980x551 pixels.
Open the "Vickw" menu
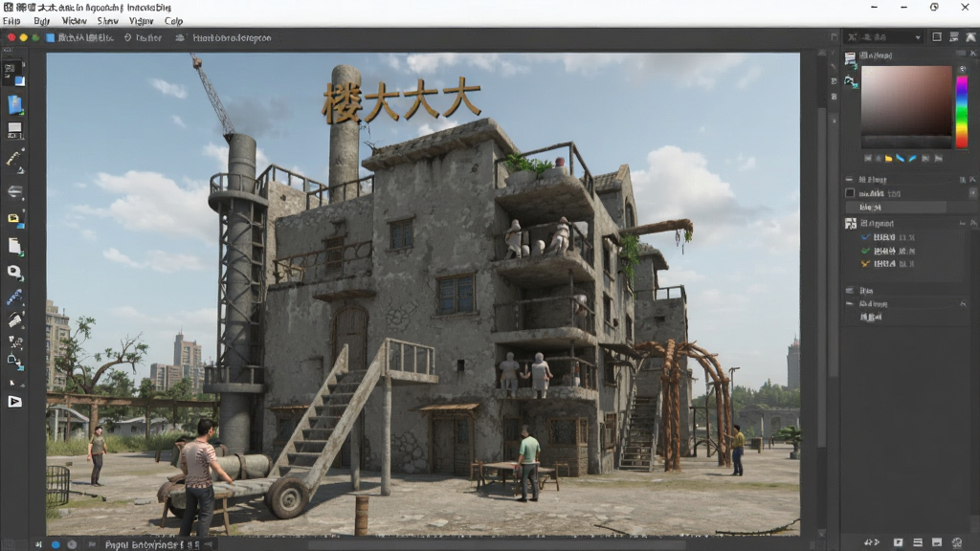click(74, 21)
